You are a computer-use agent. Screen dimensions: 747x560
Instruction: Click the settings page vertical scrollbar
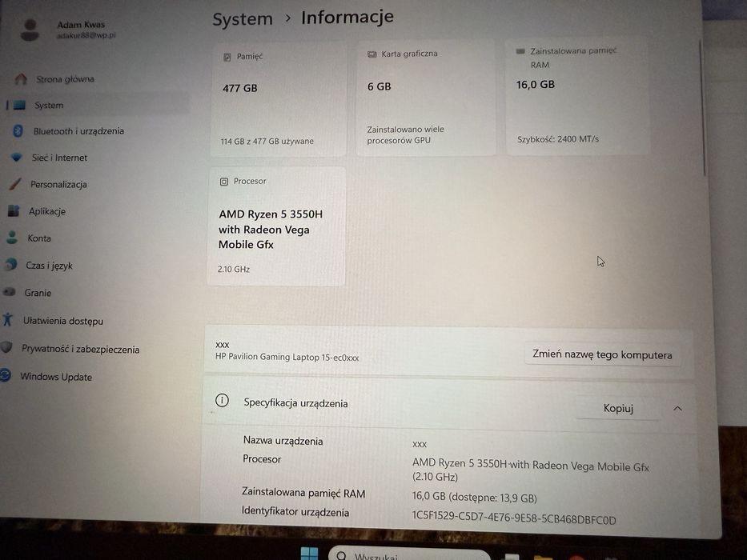[703, 110]
